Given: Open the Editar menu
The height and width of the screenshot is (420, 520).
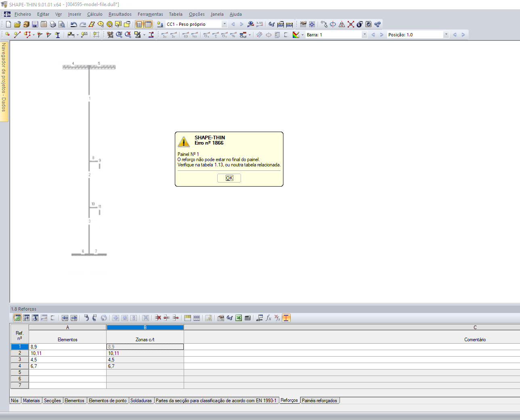Looking at the screenshot, I should coord(43,14).
